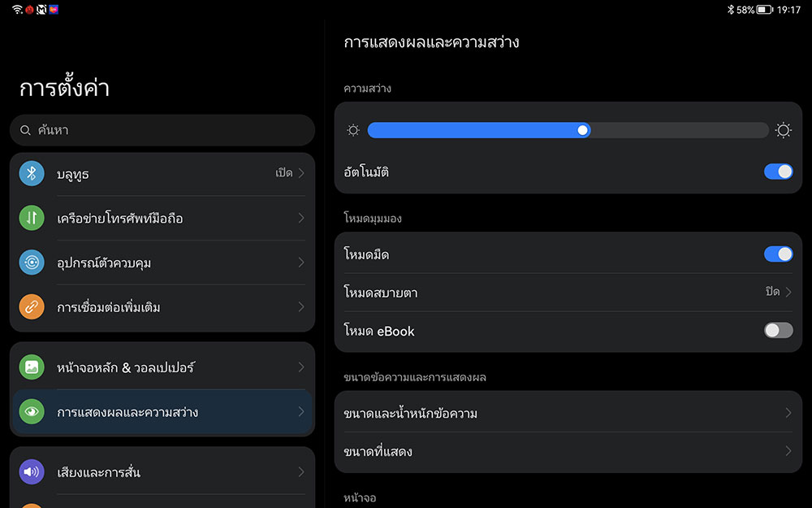This screenshot has height=508, width=812.
Task: Click the Bluetooth icon in settings list
Action: point(32,173)
